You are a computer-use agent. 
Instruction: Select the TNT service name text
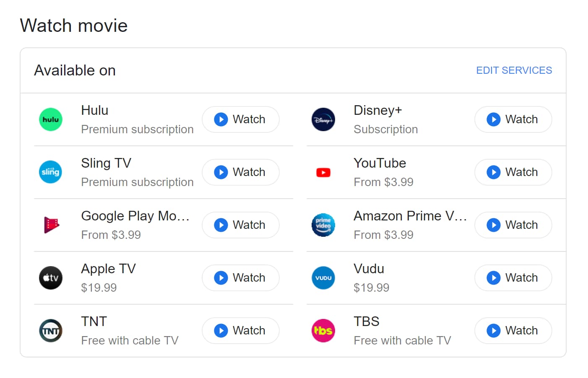94,321
